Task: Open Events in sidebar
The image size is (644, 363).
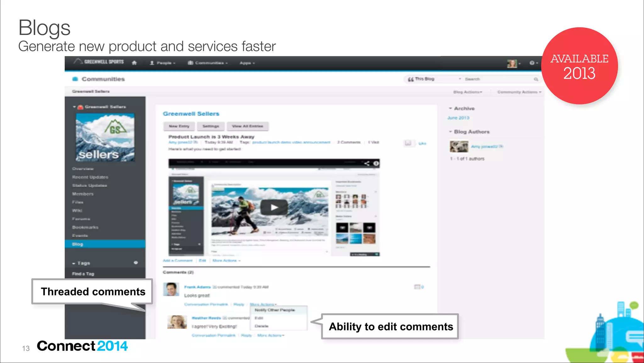Action: click(80, 235)
